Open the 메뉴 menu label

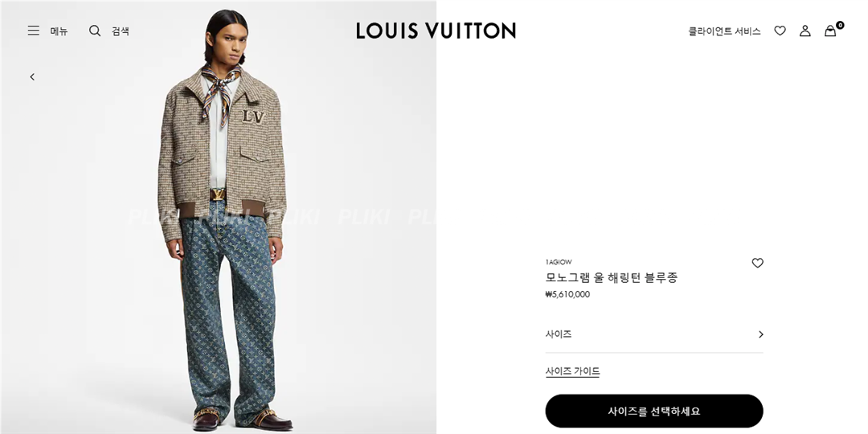59,31
